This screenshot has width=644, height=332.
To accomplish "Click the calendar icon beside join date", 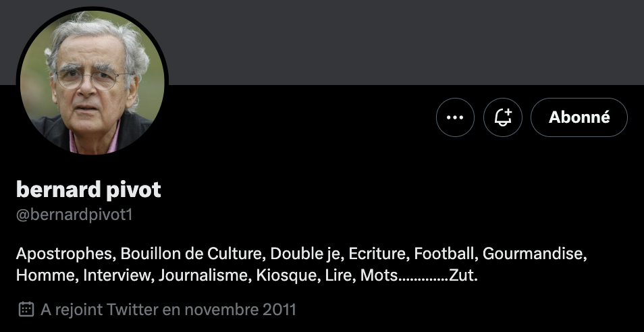I will click(26, 310).
